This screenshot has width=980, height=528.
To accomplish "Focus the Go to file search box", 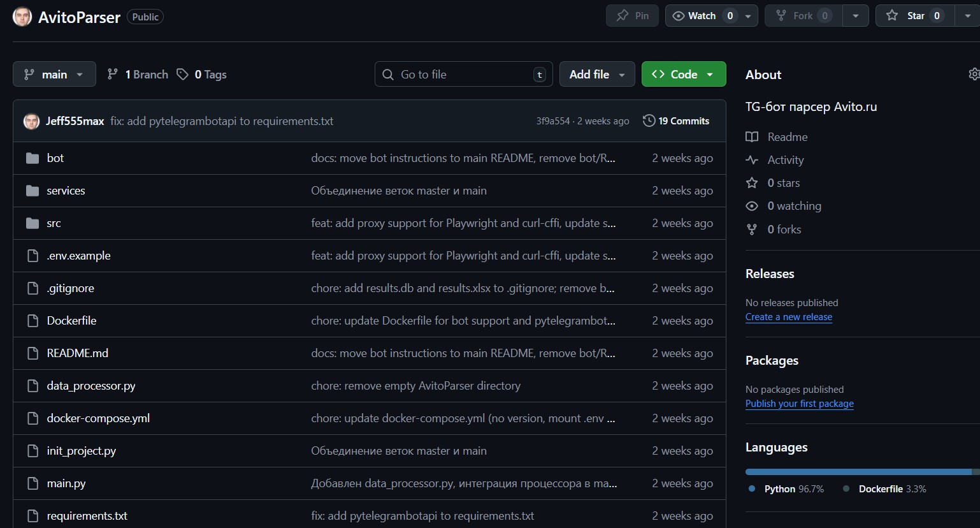I will pos(462,75).
